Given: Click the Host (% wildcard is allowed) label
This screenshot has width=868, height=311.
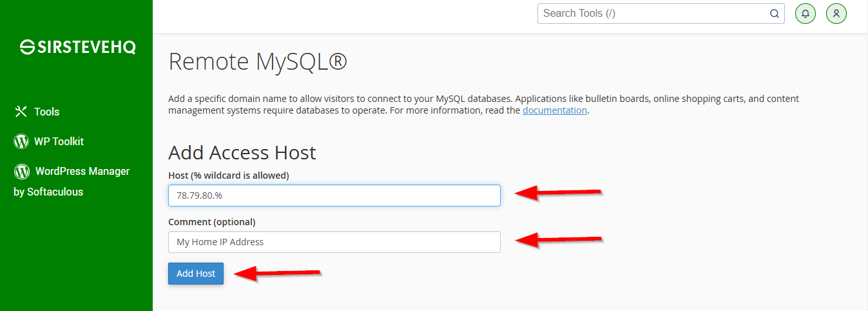Looking at the screenshot, I should coord(229,176).
